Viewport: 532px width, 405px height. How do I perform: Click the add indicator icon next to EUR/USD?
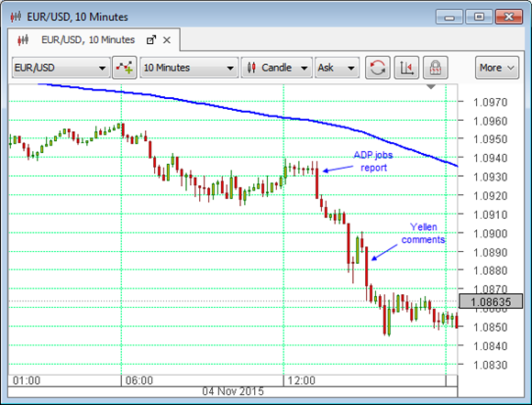(x=125, y=68)
